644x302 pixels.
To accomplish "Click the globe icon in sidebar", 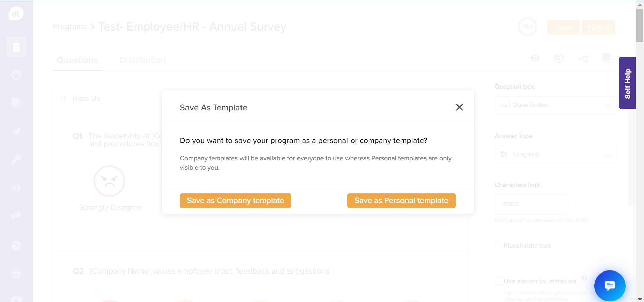I will tap(16, 274).
